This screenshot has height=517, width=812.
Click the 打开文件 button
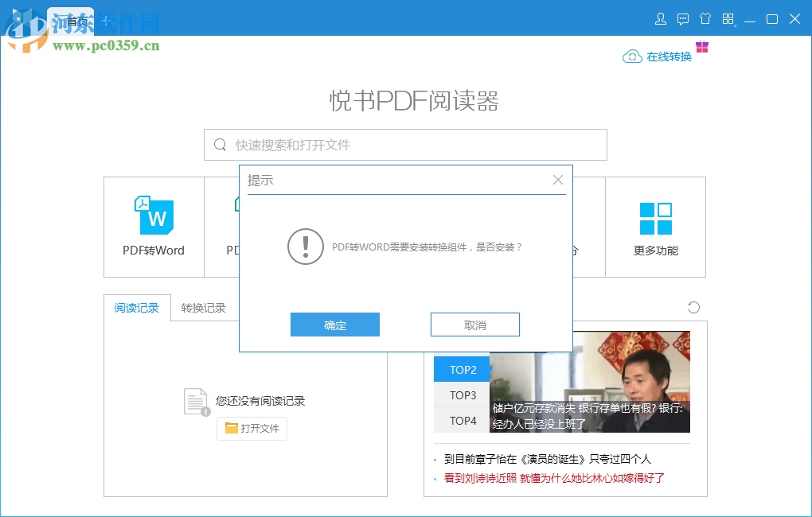coord(252,428)
